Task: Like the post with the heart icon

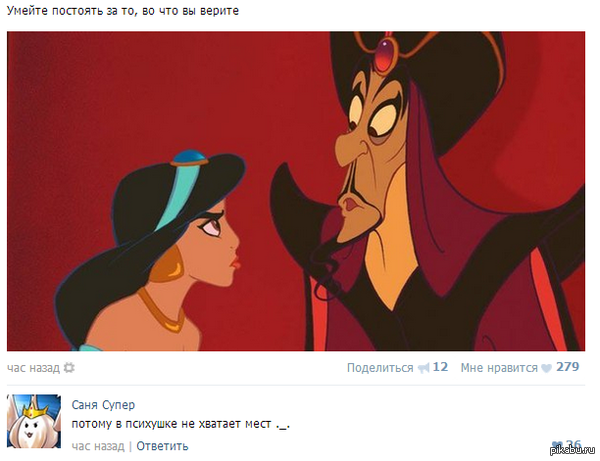Action: coord(546,368)
